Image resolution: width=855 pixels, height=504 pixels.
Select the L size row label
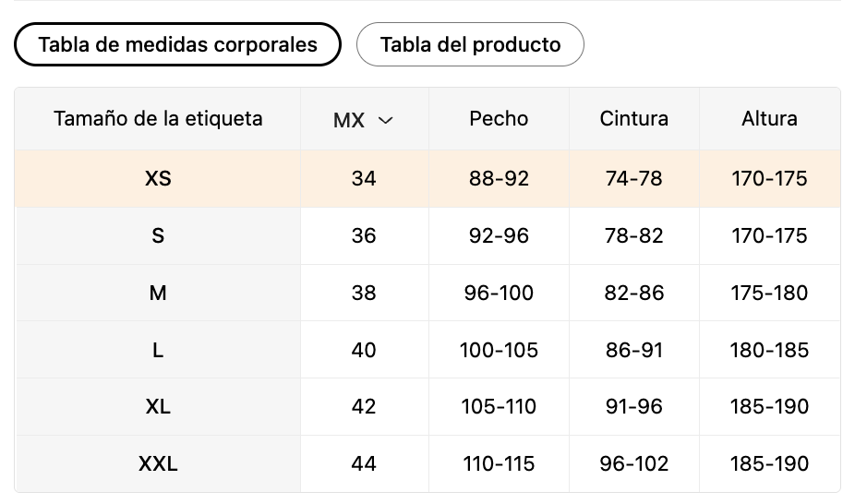(158, 350)
